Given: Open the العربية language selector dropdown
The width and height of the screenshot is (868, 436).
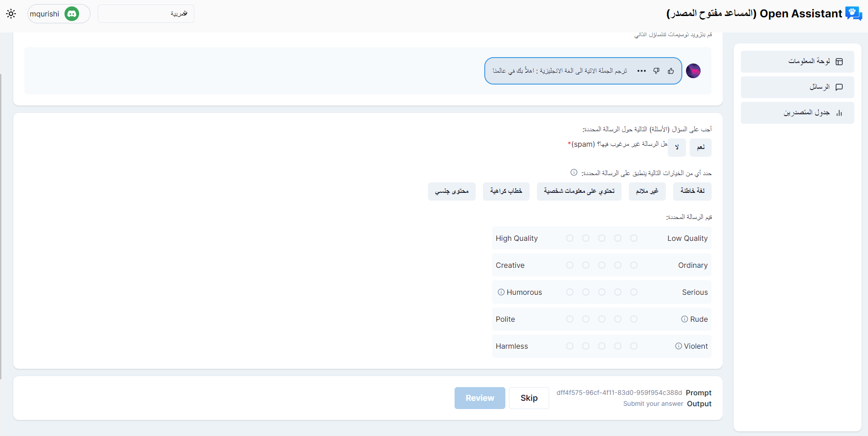Looking at the screenshot, I should (x=146, y=14).
